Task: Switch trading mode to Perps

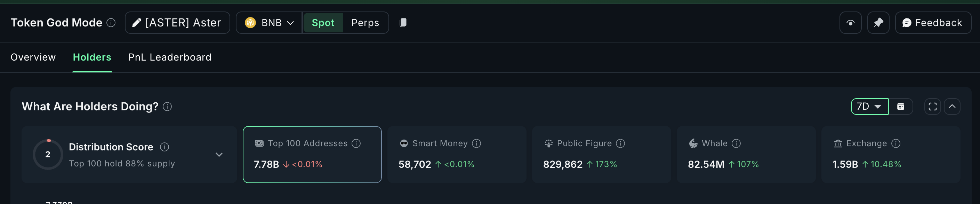Action: tap(365, 23)
